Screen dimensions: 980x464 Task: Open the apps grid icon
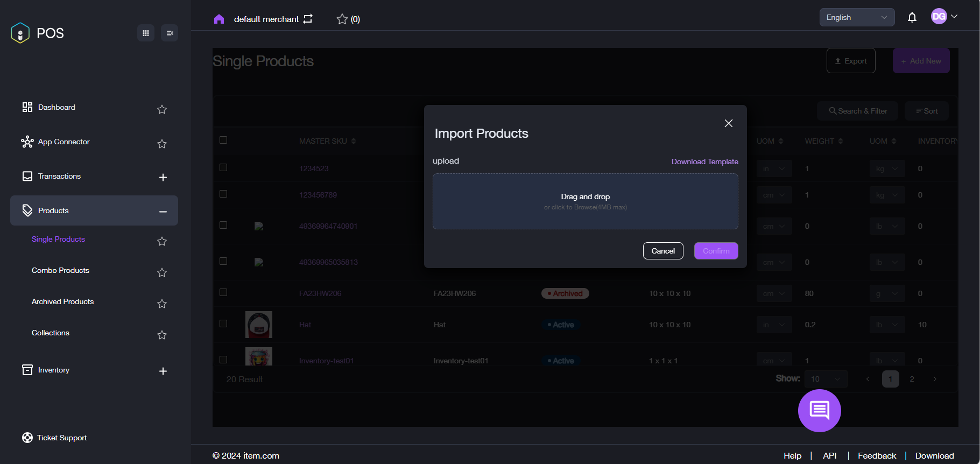tap(146, 33)
